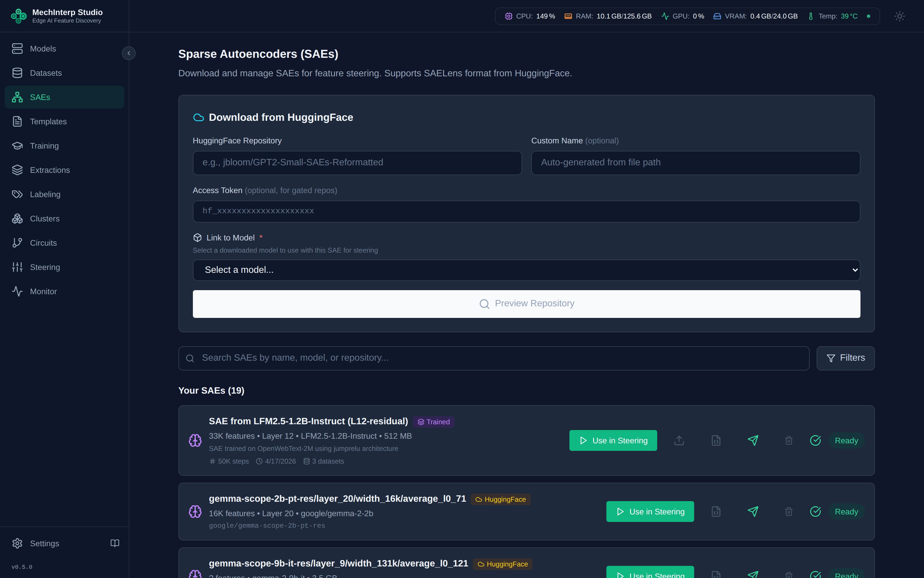Click check-circle status icon on LFM2.5 row
The width and height of the screenshot is (924, 578).
[815, 440]
